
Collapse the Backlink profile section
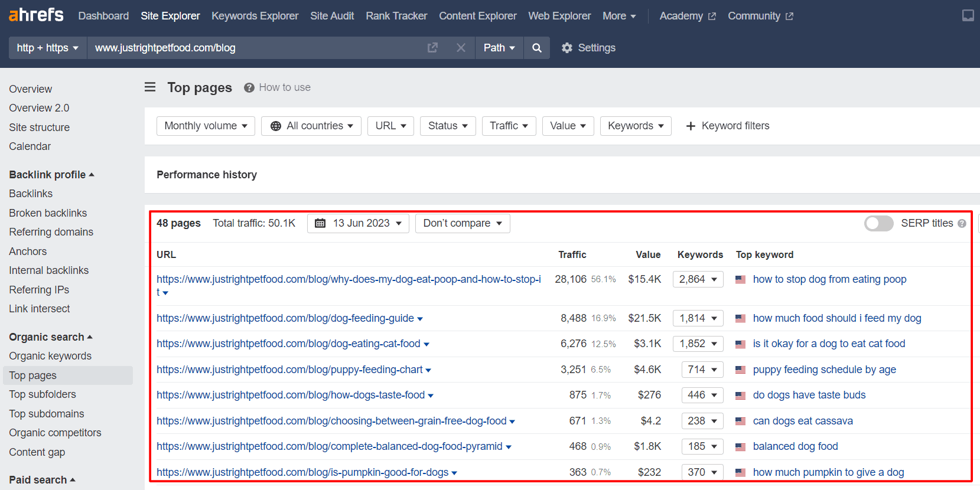(51, 175)
